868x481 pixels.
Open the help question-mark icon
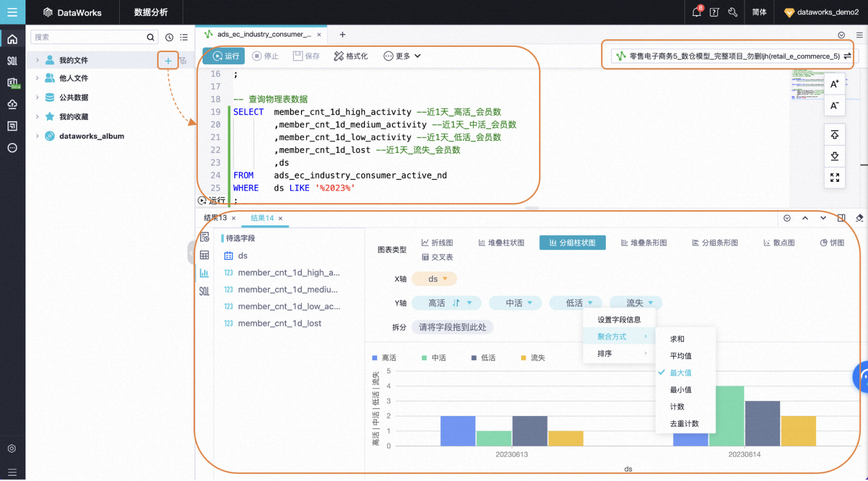pos(714,12)
